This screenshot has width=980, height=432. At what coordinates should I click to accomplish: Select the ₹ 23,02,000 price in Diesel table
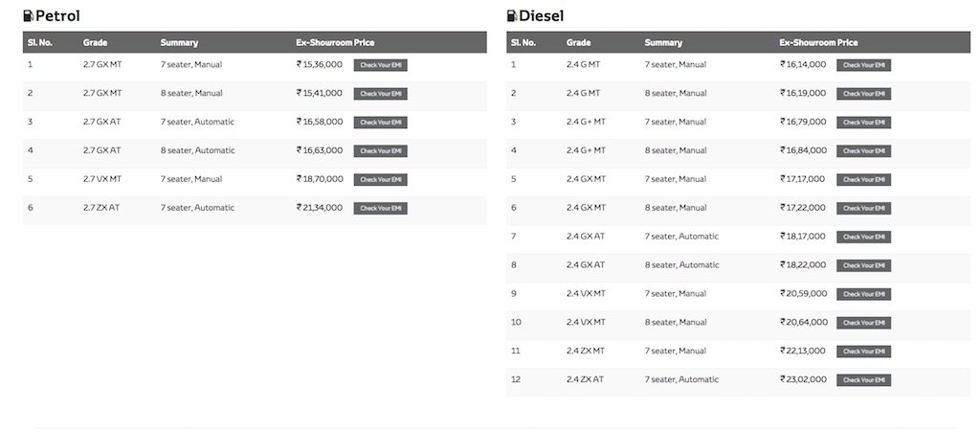point(804,379)
